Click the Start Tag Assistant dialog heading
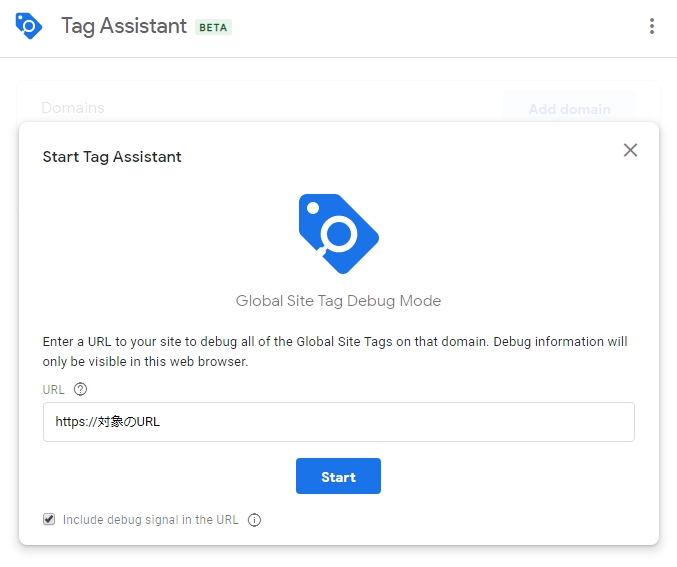Viewport: 677px width, 567px height. click(112, 157)
